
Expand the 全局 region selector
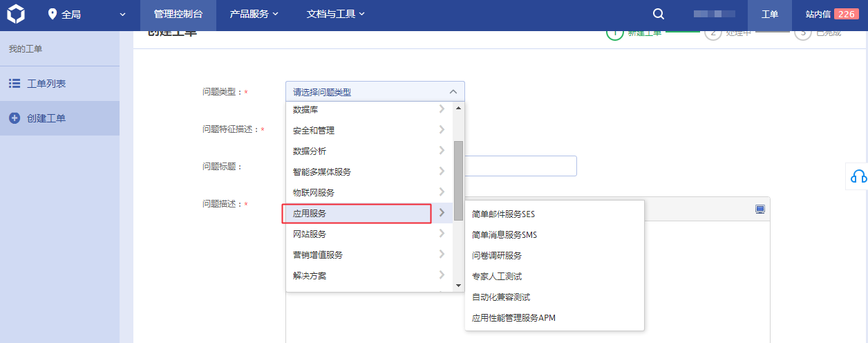click(x=123, y=15)
